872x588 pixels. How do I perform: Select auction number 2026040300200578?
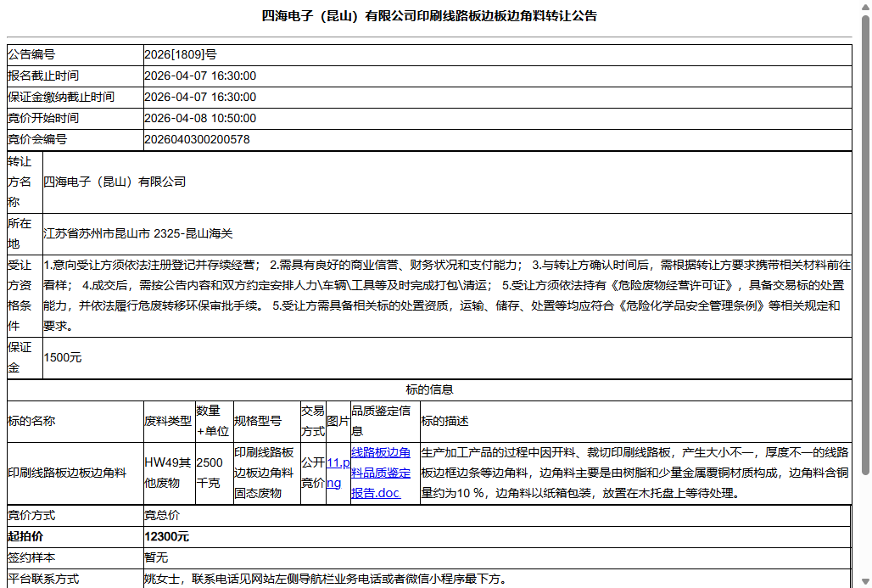[197, 139]
